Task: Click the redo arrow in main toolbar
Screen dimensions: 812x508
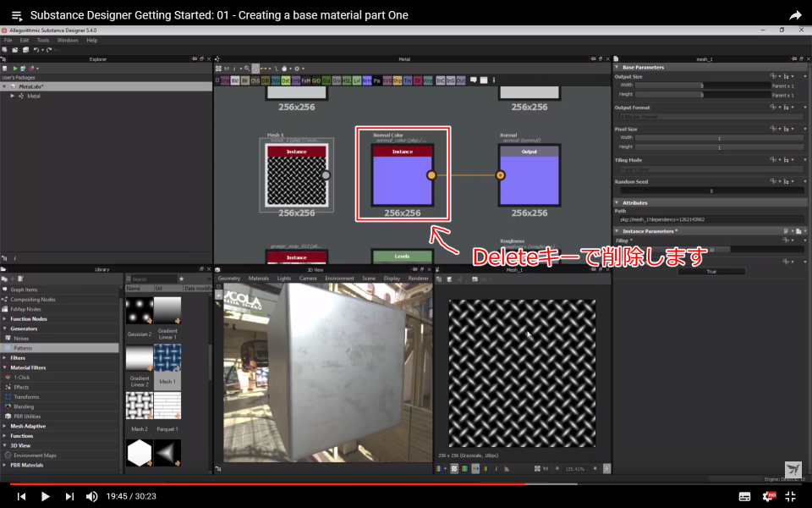Action: [49, 50]
